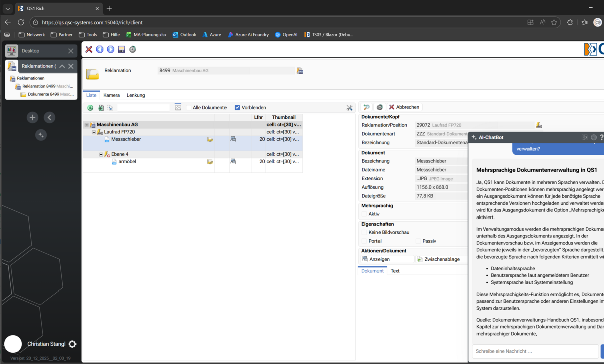Collapse the Ebene 4 tree node
Viewport: 604px width, 364px height.
click(101, 154)
